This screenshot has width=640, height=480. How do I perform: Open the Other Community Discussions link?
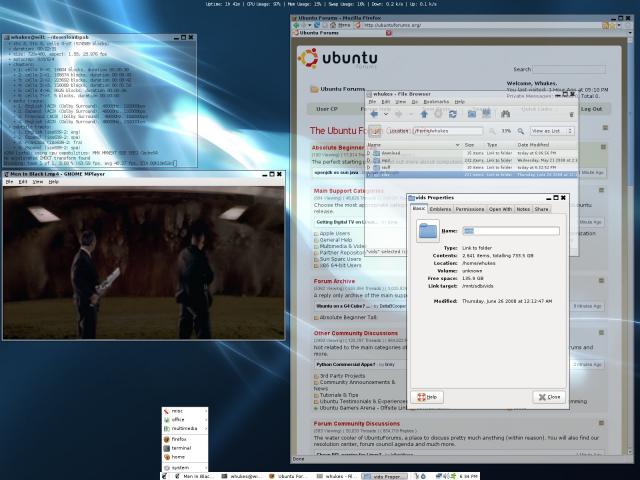pos(356,333)
